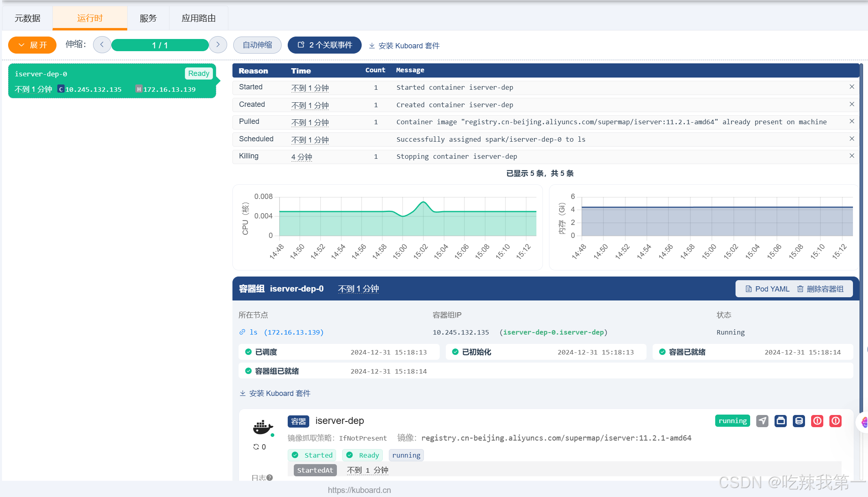
Task: Select the iserver-dep-0 pod card
Action: [x=112, y=81]
